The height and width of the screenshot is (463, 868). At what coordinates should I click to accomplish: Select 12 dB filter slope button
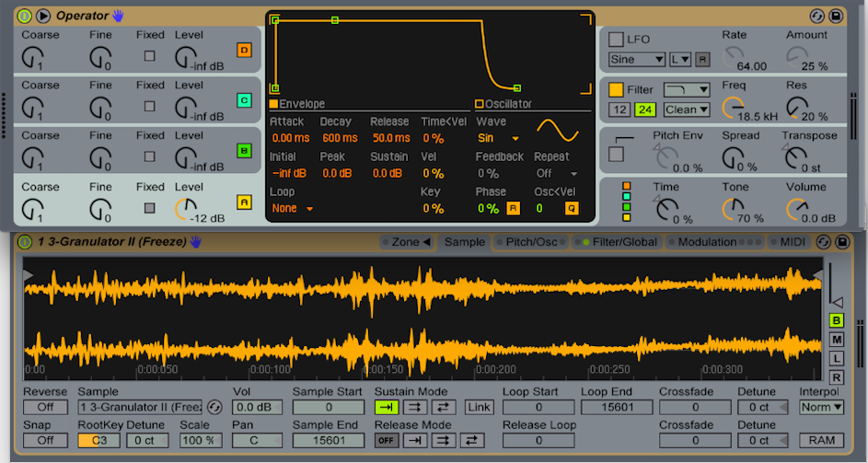point(619,110)
